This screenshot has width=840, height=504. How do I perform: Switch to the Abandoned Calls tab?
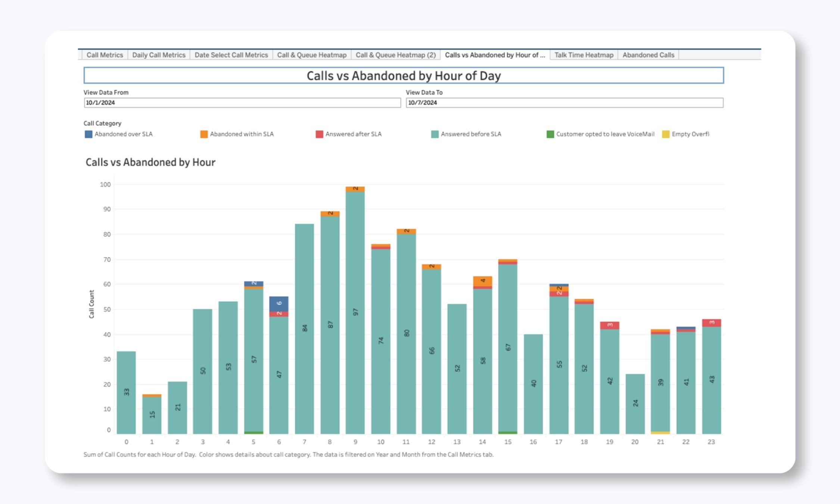tap(648, 55)
